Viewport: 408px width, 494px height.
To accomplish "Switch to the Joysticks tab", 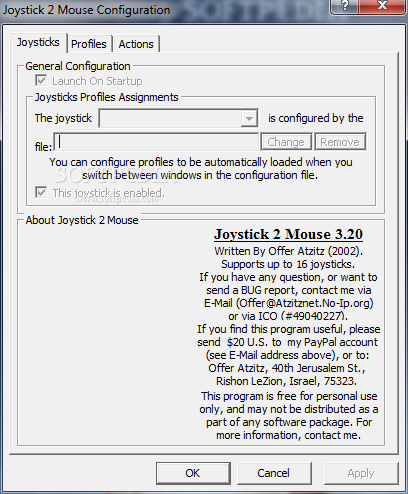I will point(38,43).
